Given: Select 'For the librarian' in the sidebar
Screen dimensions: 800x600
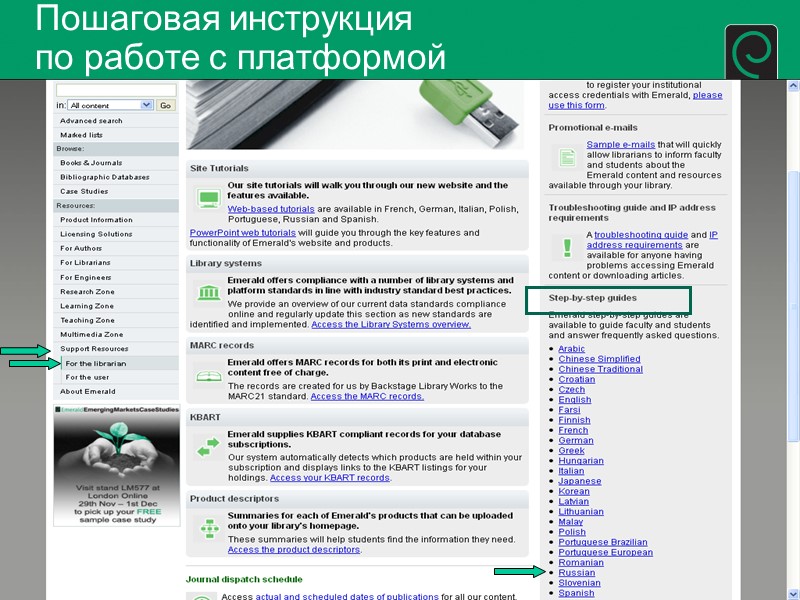Looking at the screenshot, I should tap(97, 363).
